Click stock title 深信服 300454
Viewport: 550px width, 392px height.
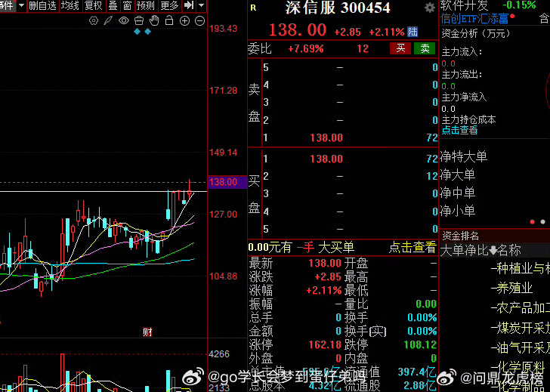click(x=338, y=8)
